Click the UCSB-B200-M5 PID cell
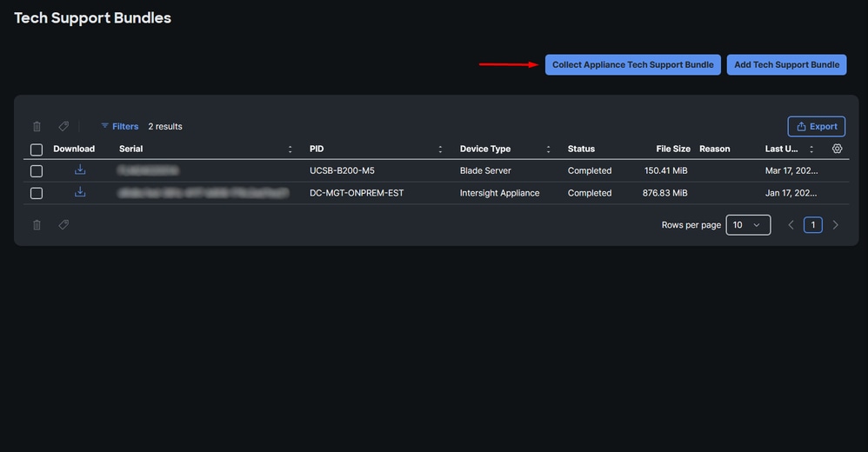Screen dimensions: 868x452 [342, 170]
